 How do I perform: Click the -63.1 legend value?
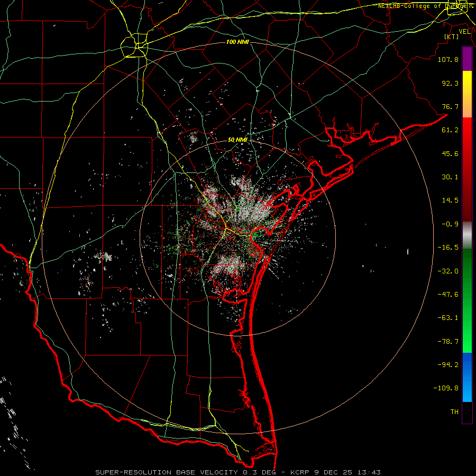point(448,318)
